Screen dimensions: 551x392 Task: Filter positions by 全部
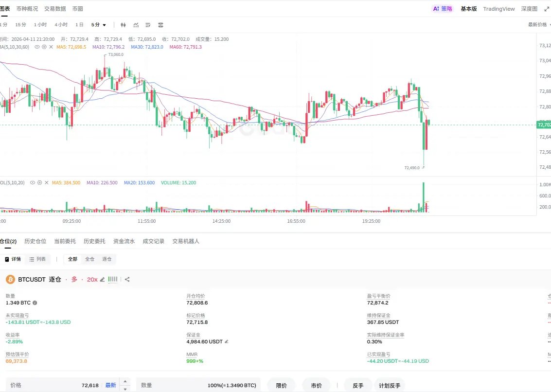click(x=73, y=259)
